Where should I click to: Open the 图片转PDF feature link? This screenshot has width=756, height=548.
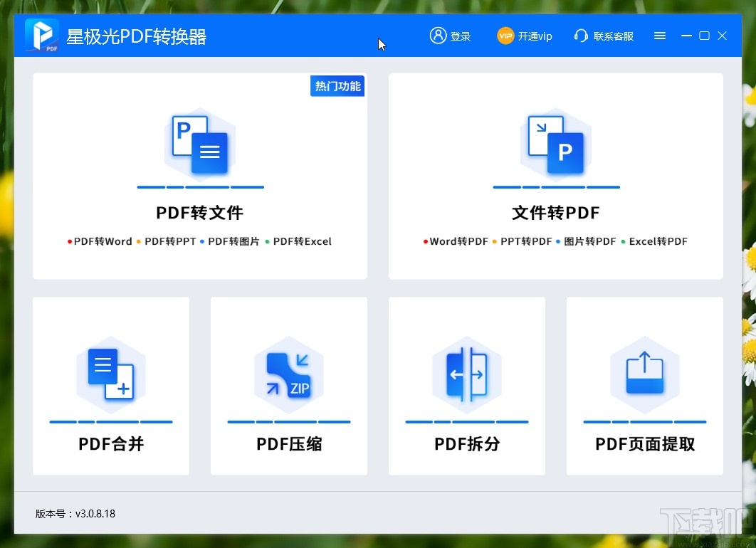click(590, 241)
